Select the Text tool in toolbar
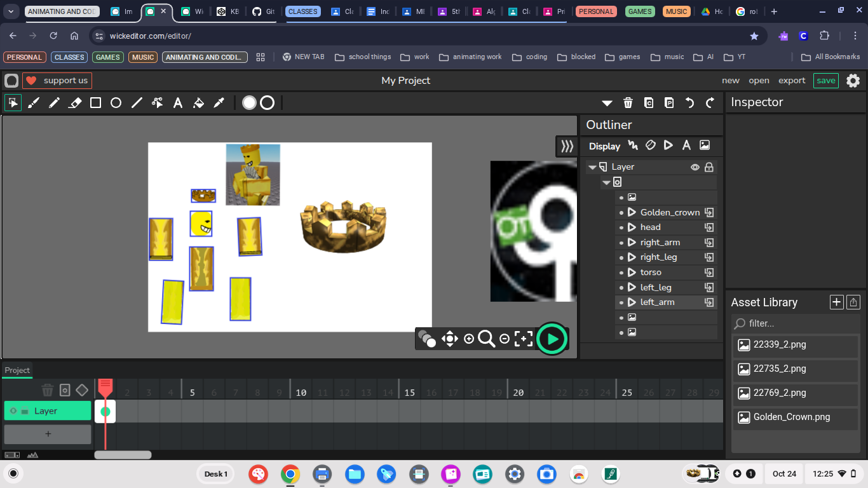The width and height of the screenshot is (868, 488). pos(178,103)
